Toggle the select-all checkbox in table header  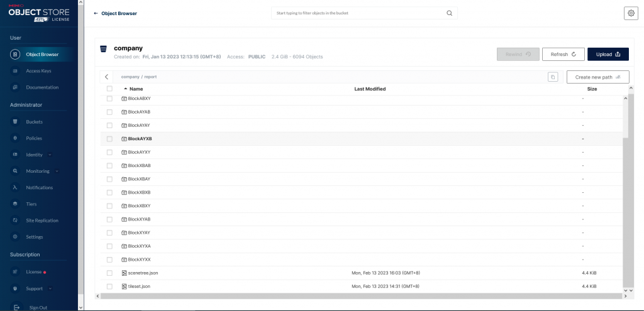click(109, 89)
